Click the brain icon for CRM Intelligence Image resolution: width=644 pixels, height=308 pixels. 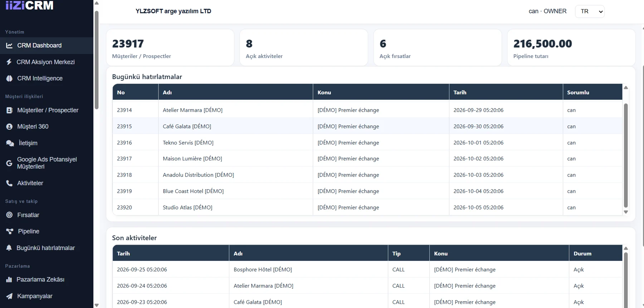(x=10, y=78)
